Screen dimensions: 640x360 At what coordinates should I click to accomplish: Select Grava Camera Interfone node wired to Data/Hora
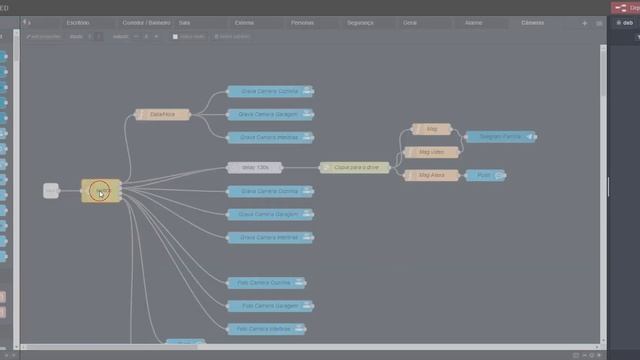[270, 138]
